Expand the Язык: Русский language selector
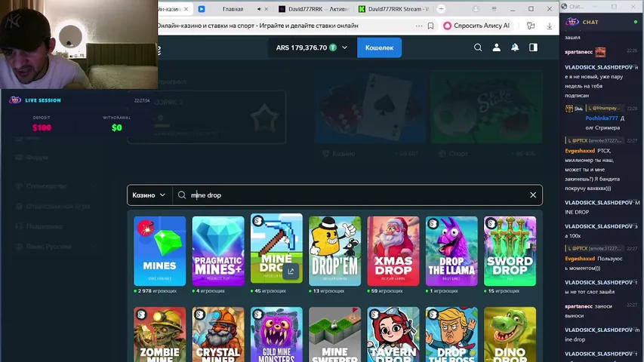The width and height of the screenshot is (644, 362). tap(54, 247)
